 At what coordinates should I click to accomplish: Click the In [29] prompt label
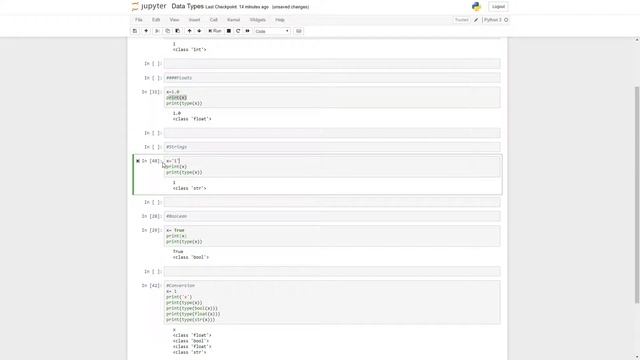(151, 230)
